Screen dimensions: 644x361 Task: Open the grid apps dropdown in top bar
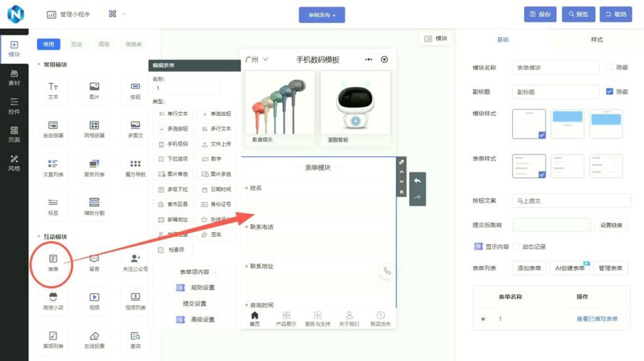coord(117,14)
